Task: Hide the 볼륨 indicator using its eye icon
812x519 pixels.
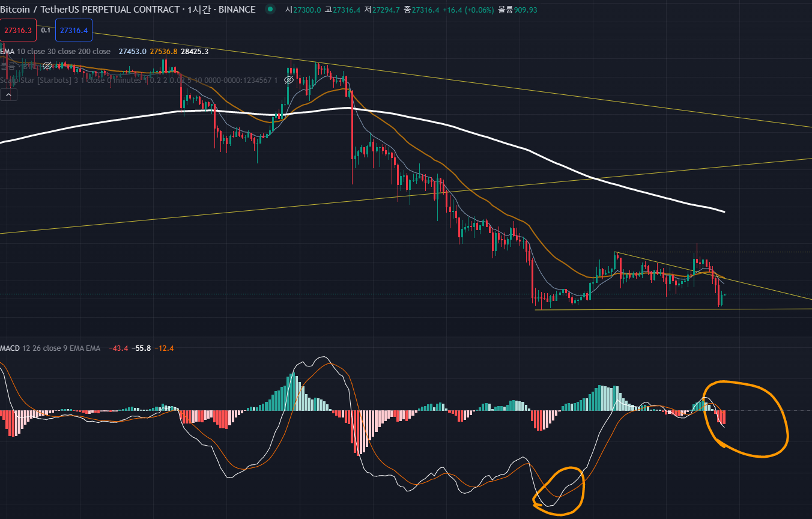Action: [x=47, y=66]
